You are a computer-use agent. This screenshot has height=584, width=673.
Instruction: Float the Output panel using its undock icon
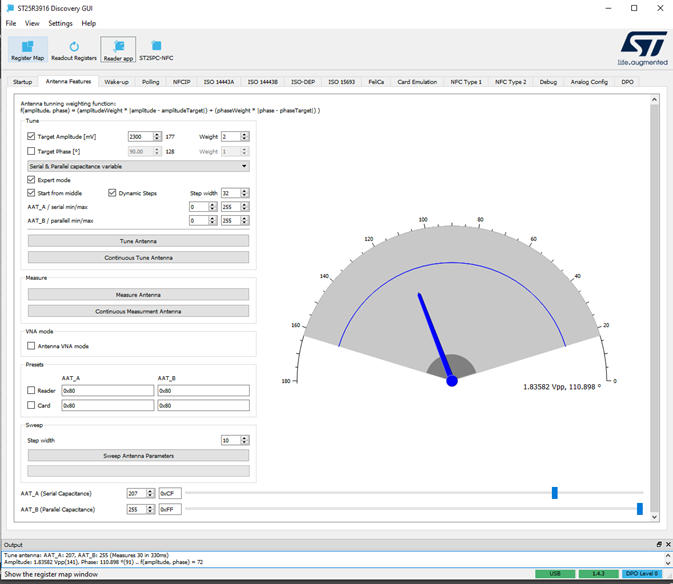coord(658,544)
